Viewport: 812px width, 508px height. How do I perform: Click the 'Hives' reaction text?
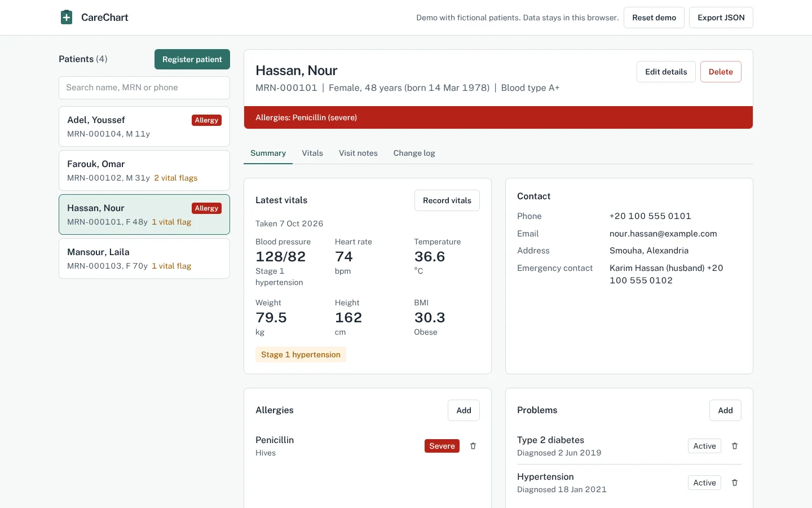[266, 453]
